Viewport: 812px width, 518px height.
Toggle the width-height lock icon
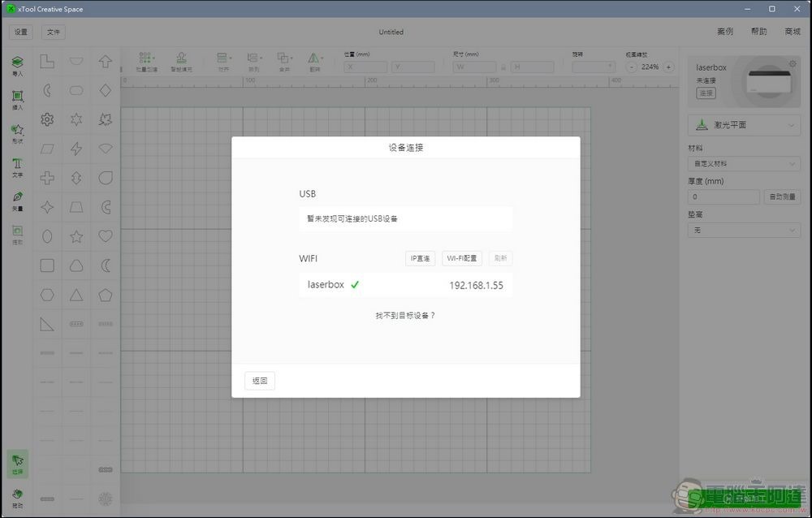click(503, 67)
